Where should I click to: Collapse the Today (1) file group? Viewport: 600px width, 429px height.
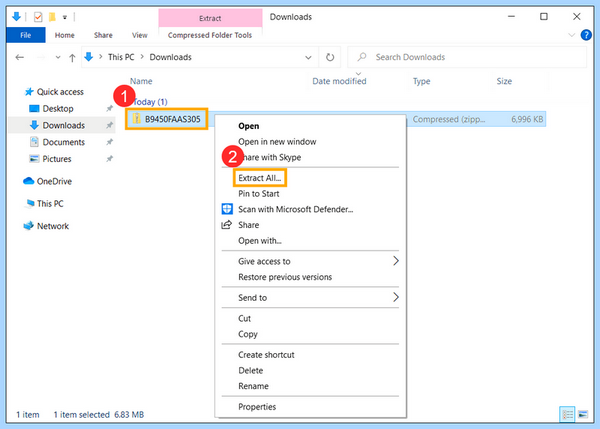click(x=150, y=102)
